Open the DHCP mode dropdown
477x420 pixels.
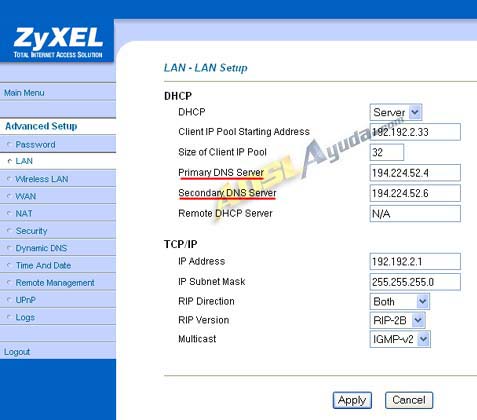coord(396,112)
